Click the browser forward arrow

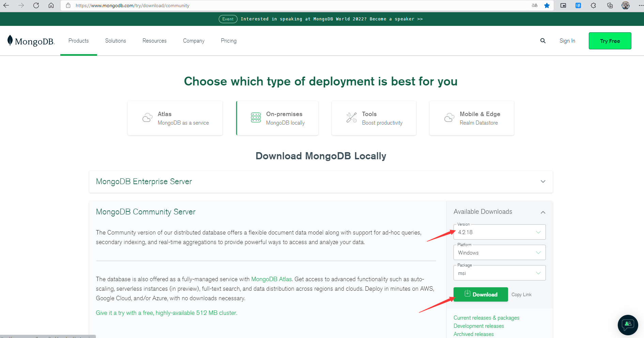21,5
